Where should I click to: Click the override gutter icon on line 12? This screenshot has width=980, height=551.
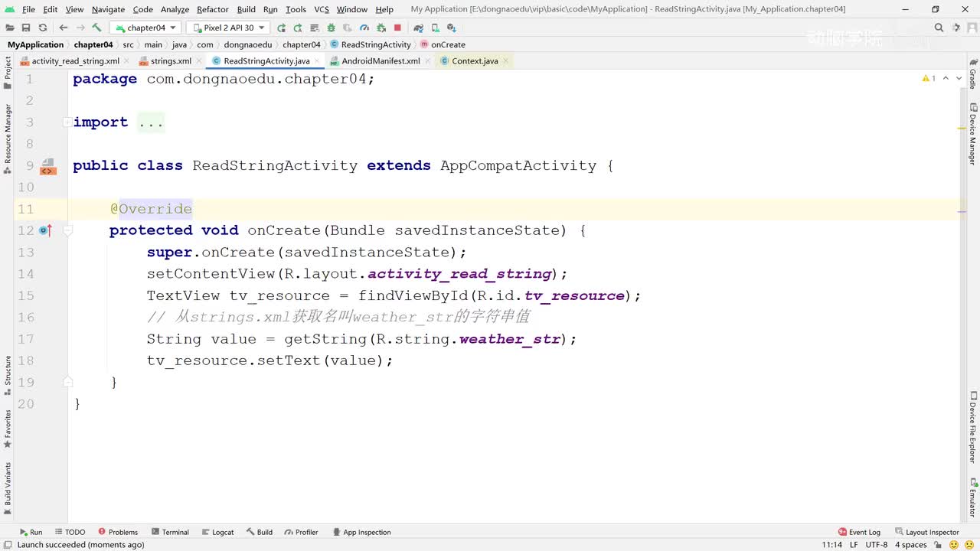(x=45, y=230)
